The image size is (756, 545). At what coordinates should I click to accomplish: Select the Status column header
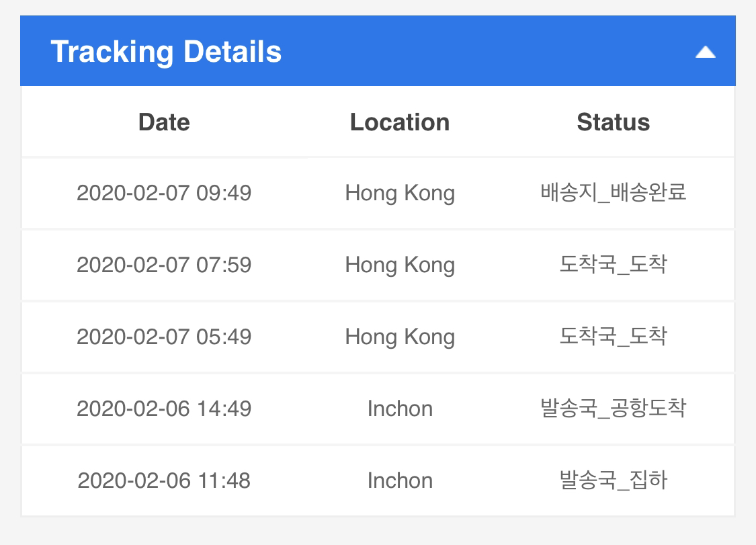[x=614, y=122]
